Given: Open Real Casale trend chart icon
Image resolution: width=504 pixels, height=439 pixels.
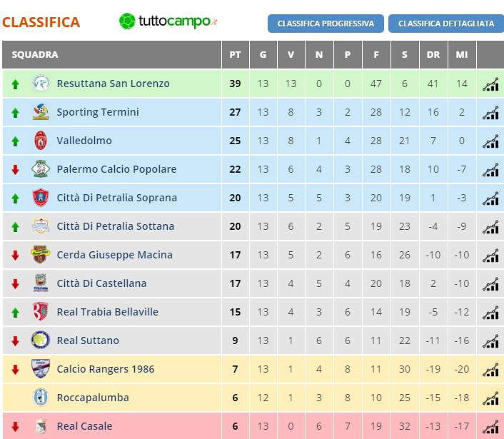Looking at the screenshot, I should click(490, 426).
